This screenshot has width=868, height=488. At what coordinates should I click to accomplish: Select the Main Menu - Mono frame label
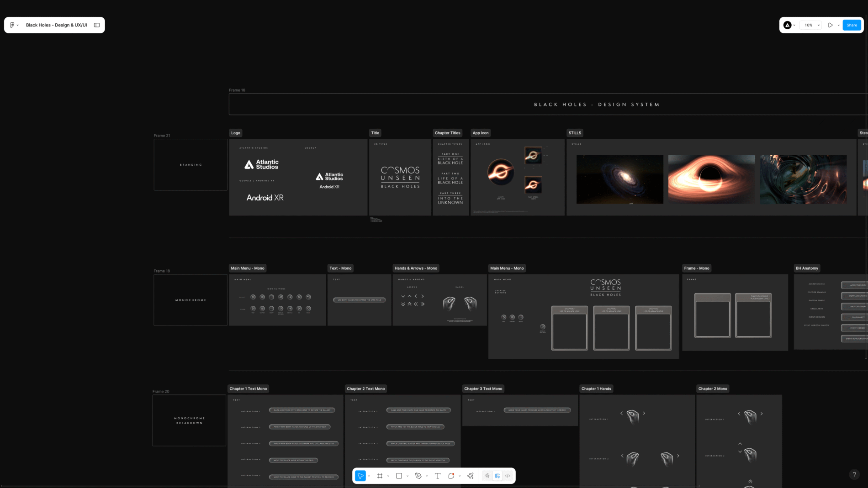[x=247, y=268]
